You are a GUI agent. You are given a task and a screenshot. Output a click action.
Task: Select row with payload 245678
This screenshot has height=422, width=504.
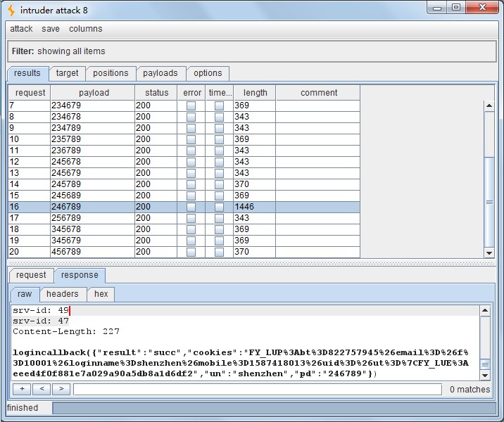(184, 162)
